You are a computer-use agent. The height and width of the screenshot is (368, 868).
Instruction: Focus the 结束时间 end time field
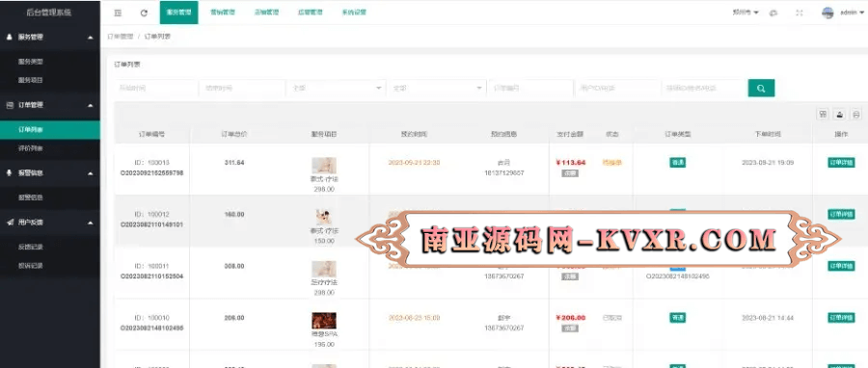point(242,88)
